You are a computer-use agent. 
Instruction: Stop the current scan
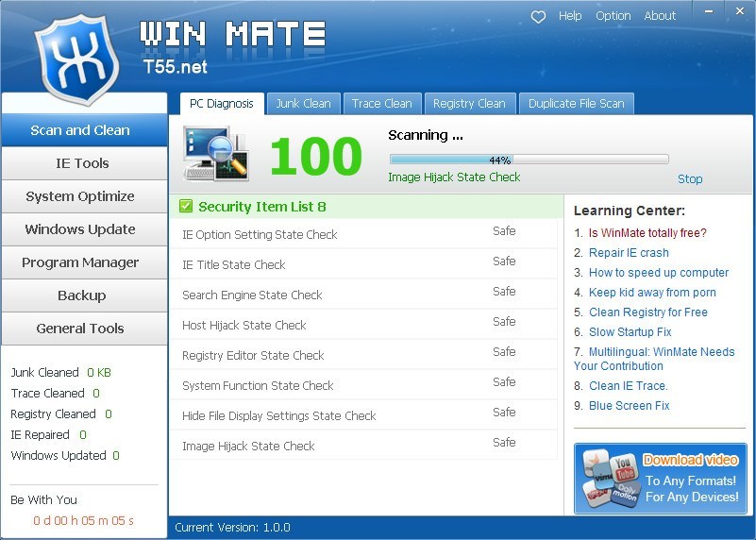(690, 178)
